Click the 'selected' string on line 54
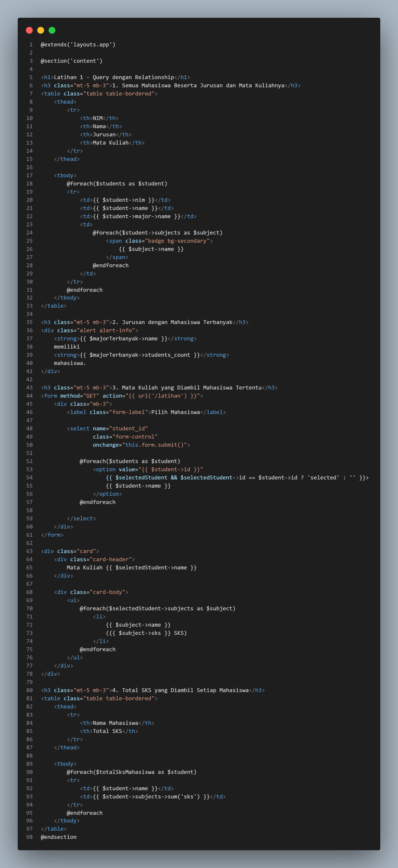 coord(323,477)
